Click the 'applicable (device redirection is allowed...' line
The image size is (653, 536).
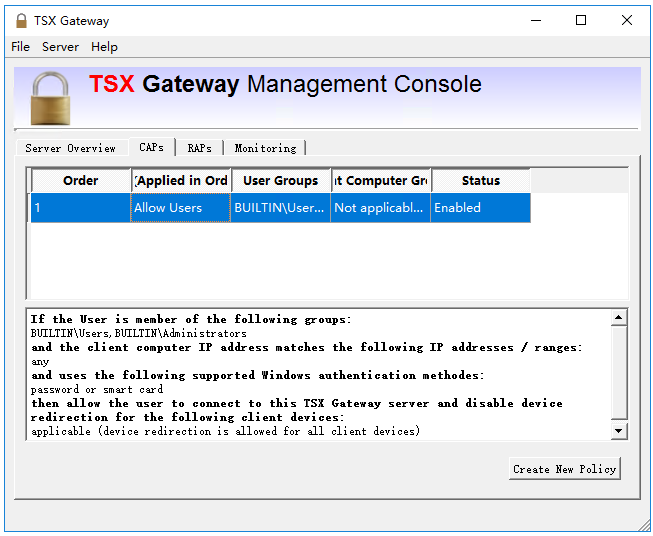225,431
